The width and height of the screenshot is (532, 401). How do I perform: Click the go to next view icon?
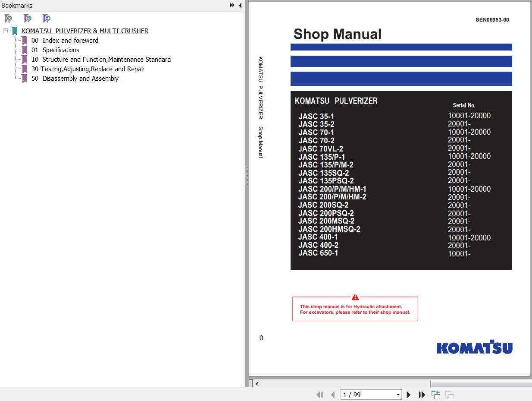450,395
